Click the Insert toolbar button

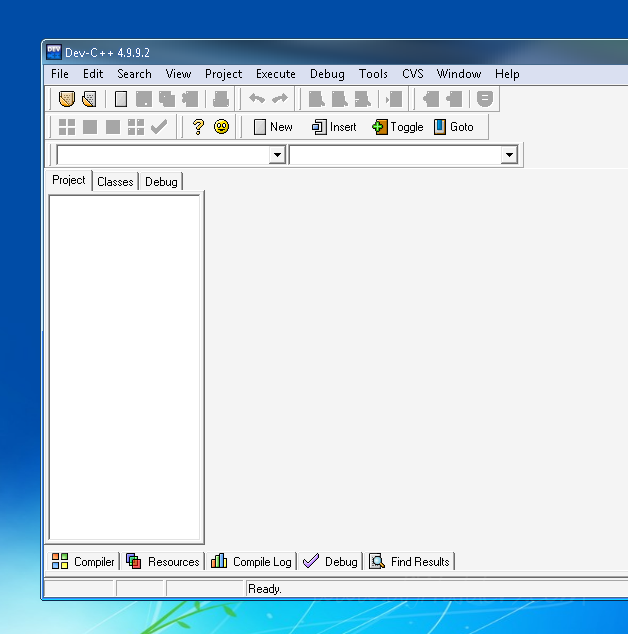point(334,127)
